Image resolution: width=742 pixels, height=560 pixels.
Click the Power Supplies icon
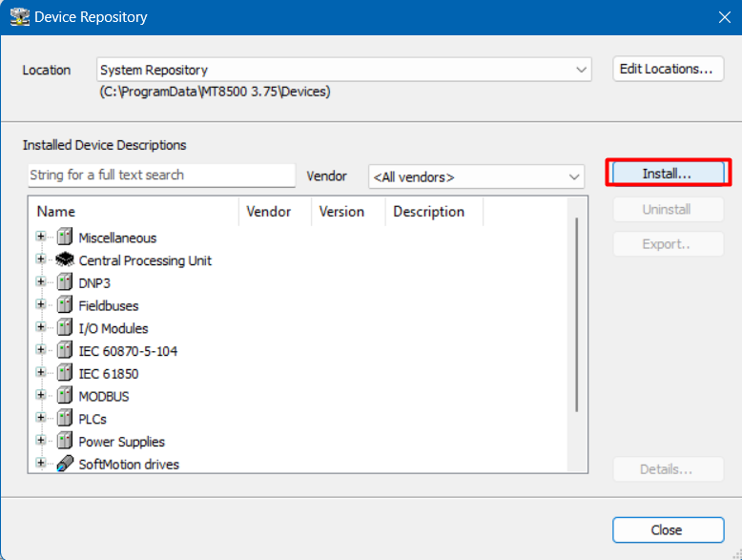point(64,442)
